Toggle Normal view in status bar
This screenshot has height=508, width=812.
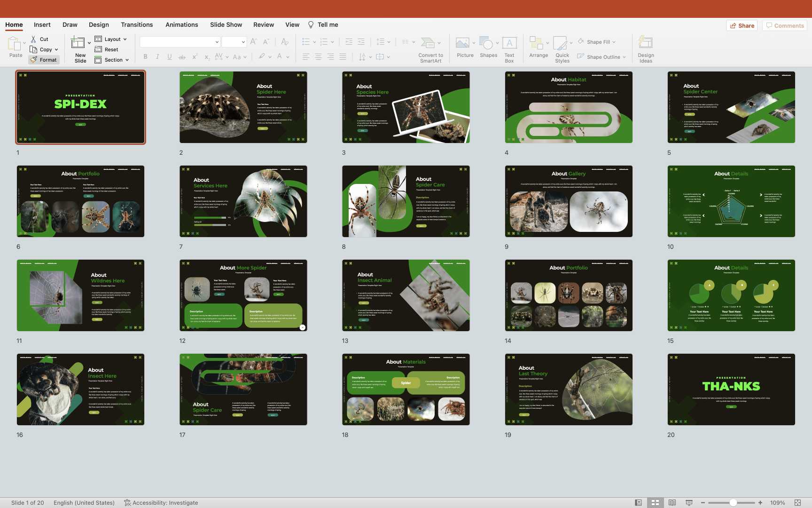pos(638,503)
